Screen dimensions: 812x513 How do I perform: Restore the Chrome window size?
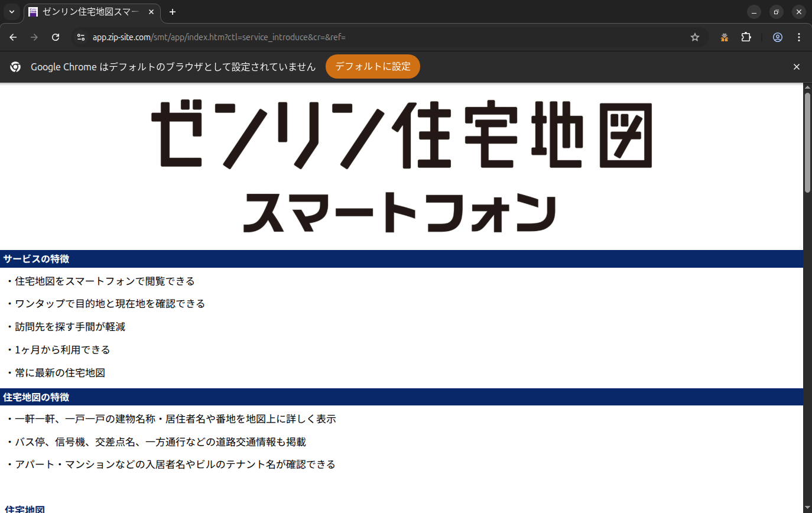pyautogui.click(x=777, y=12)
